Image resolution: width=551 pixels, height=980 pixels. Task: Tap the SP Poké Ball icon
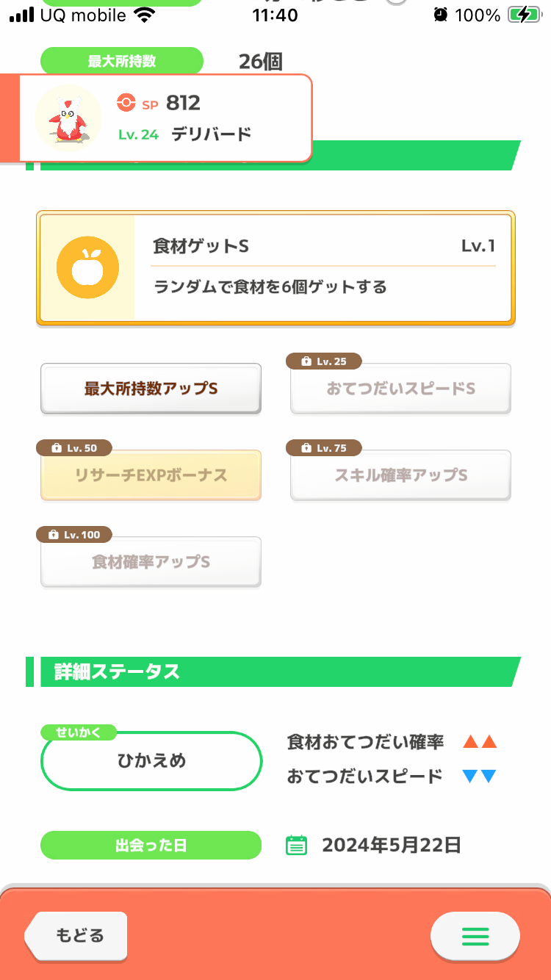click(x=126, y=104)
